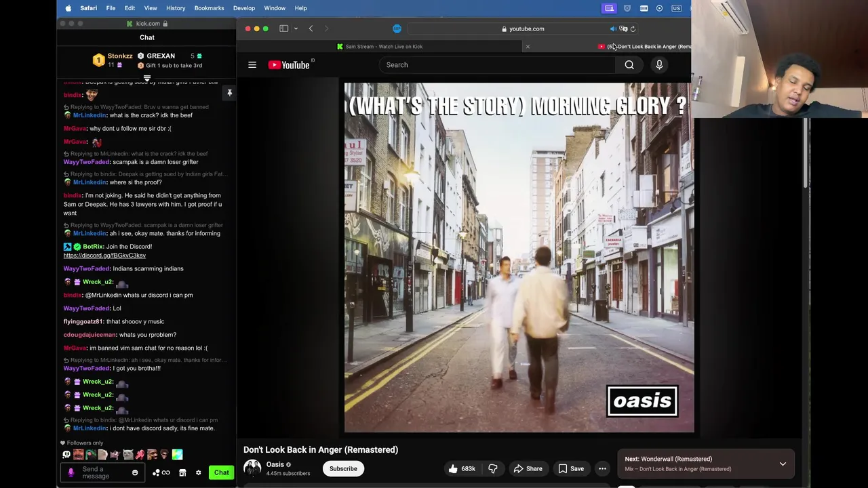Click the purple microphone in chat input
This screenshot has width=868, height=488.
click(x=71, y=472)
